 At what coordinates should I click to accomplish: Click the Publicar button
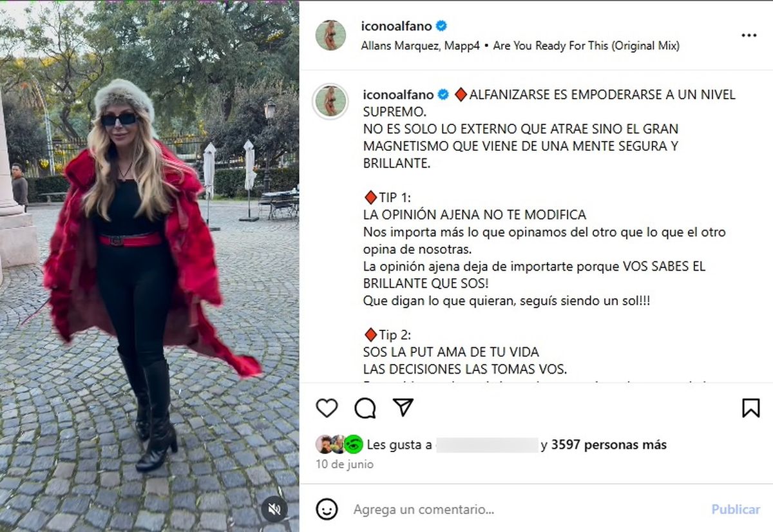(736, 509)
